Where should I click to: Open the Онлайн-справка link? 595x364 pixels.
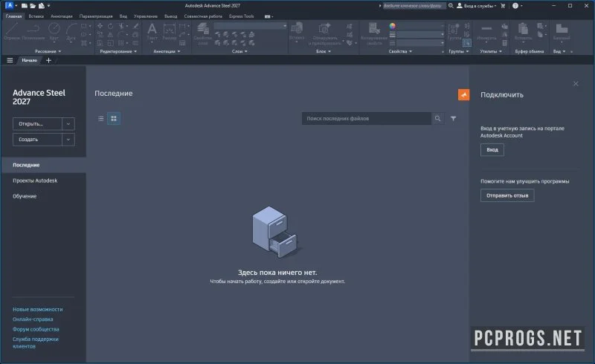pyautogui.click(x=33, y=319)
